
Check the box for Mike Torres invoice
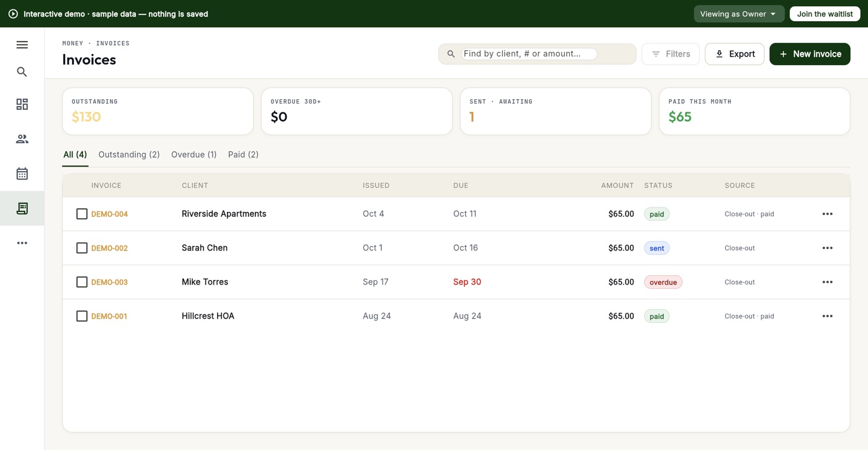pyautogui.click(x=82, y=282)
